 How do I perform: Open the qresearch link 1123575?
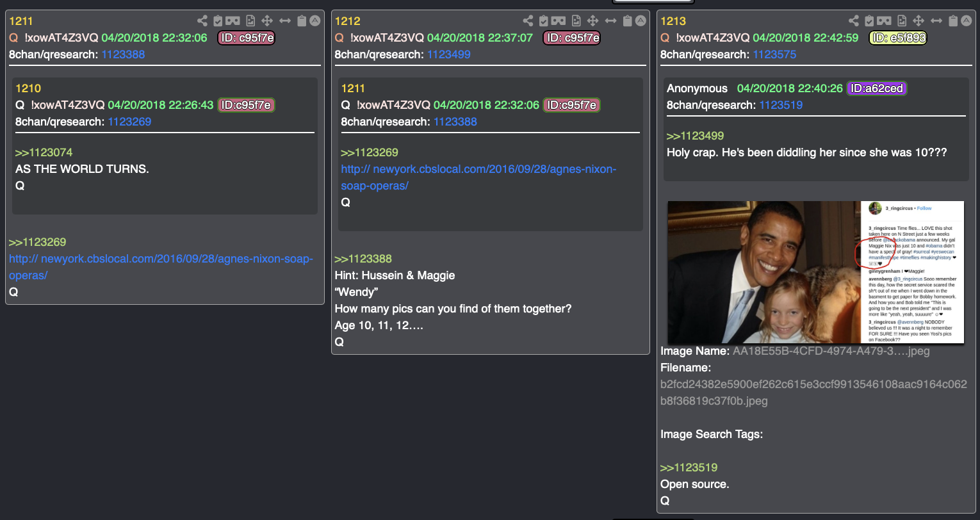(774, 54)
